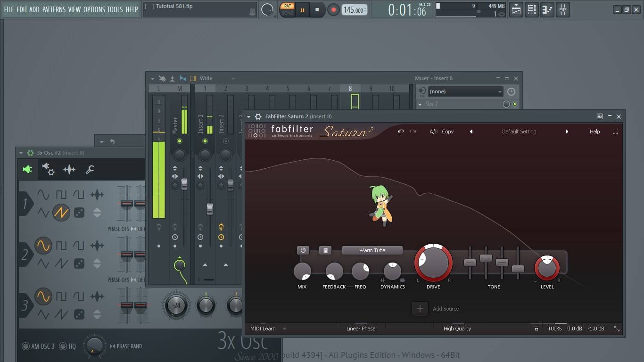The image size is (644, 362).
Task: Go to previous preset in Saturn
Action: tap(471, 132)
